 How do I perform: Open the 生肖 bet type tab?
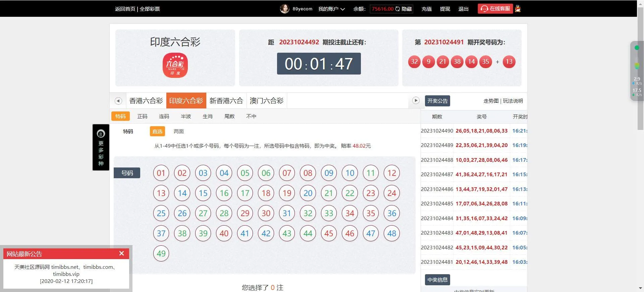coord(208,116)
